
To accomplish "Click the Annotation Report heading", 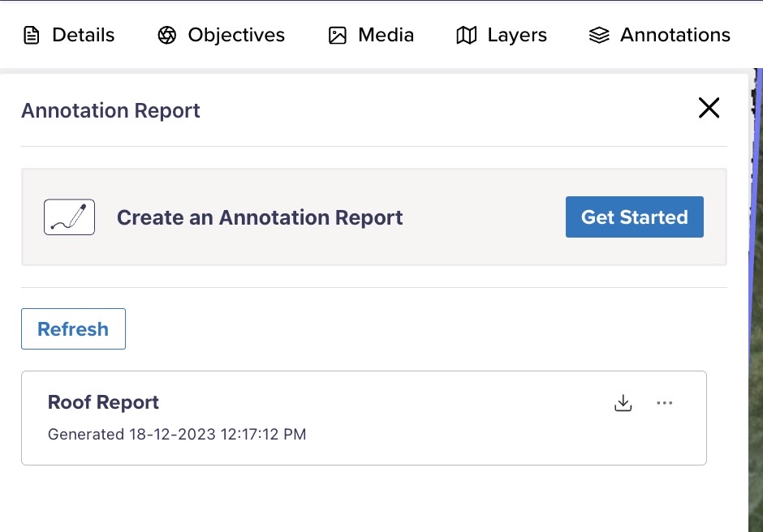I will [x=110, y=110].
